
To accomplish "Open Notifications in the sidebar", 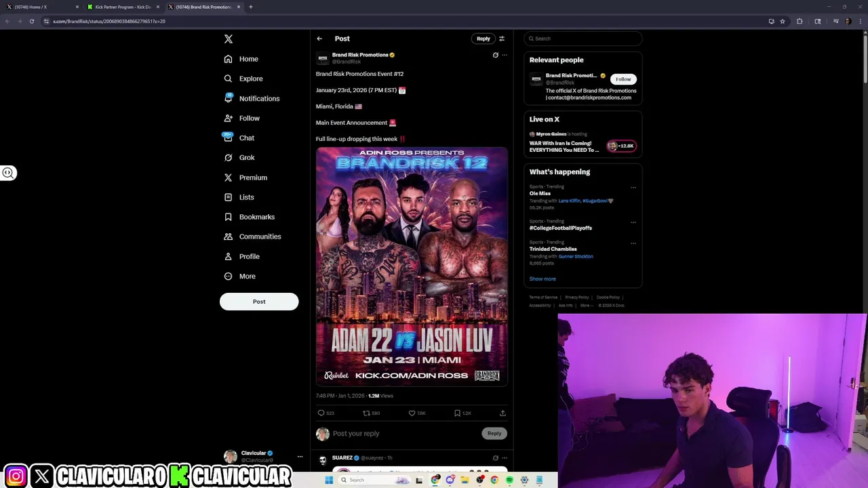I will (252, 98).
